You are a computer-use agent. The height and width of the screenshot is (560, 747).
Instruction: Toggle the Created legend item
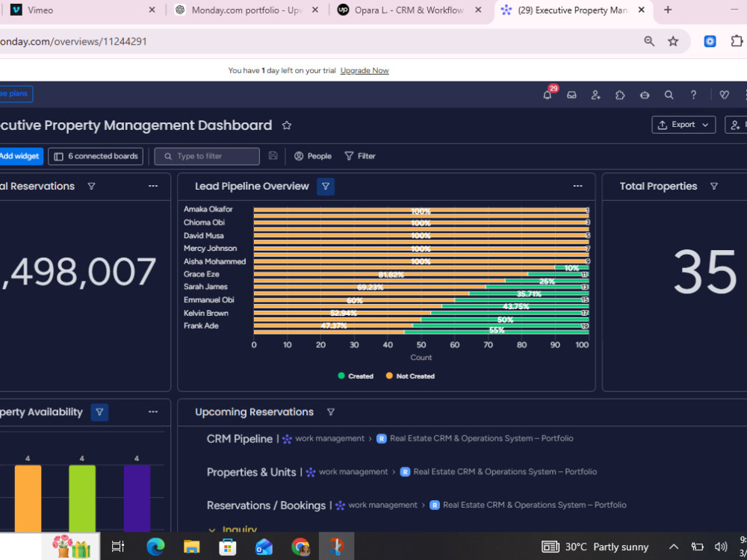pyautogui.click(x=356, y=376)
